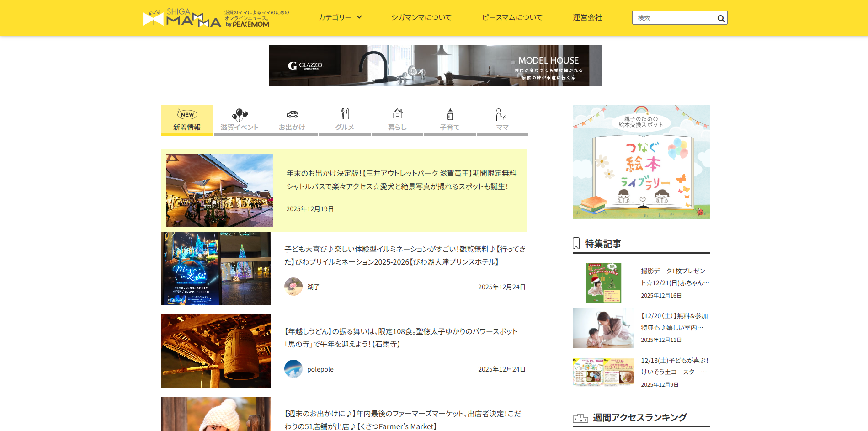
Task: Open ピースマムについて menu item
Action: (x=512, y=17)
